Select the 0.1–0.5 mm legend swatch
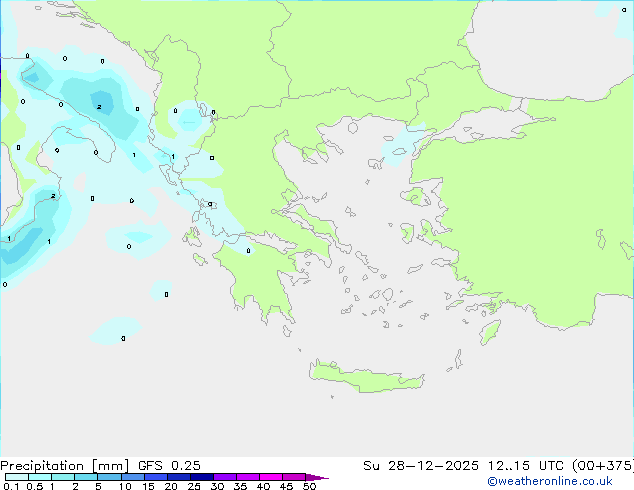Screen dimensions: 634x490 tap(17, 477)
